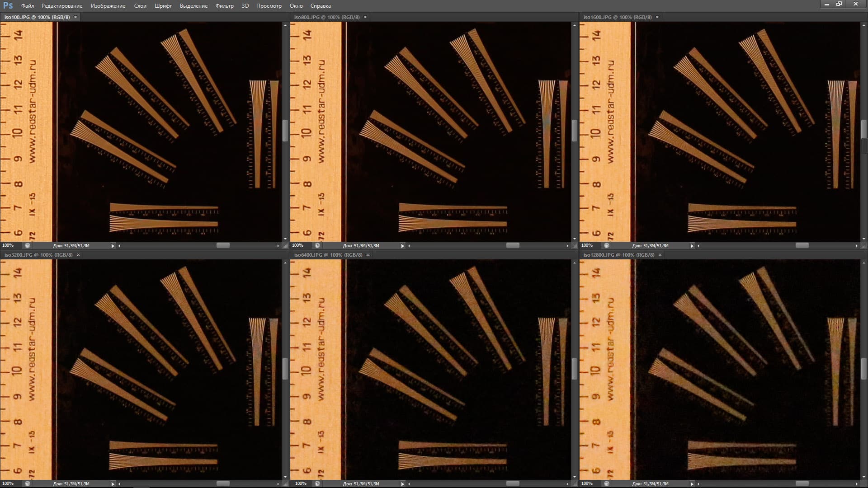Click status icon in iso100.JPG bottom bar
The image size is (868, 488).
coord(28,245)
